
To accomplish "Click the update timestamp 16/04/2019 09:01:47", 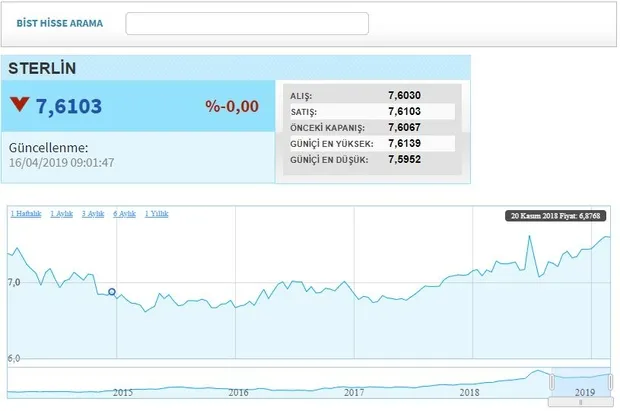I will [x=62, y=163].
